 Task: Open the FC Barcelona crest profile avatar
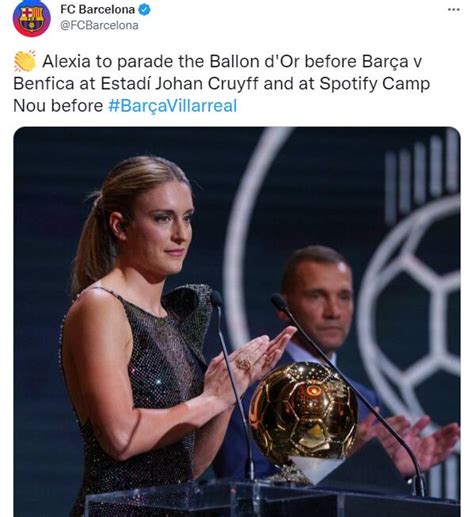[31, 18]
